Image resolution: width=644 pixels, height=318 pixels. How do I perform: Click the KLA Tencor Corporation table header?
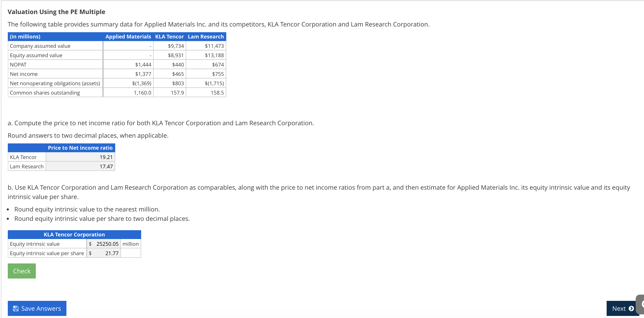74,234
